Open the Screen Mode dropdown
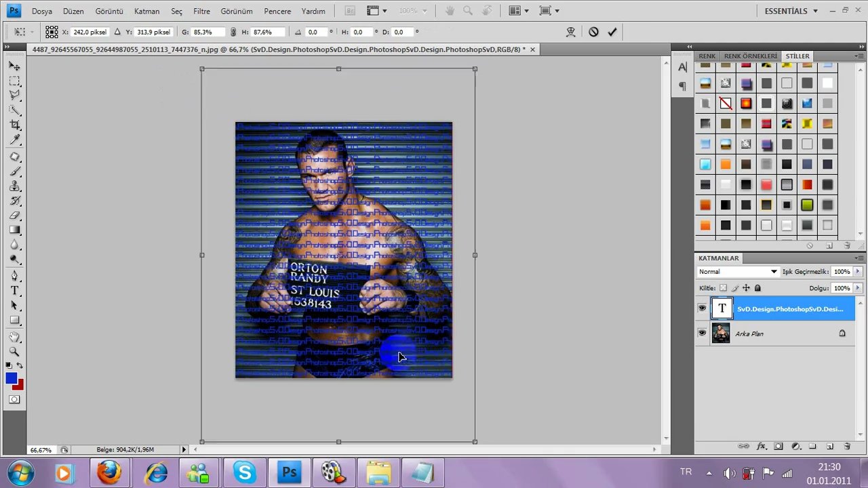 [x=549, y=11]
